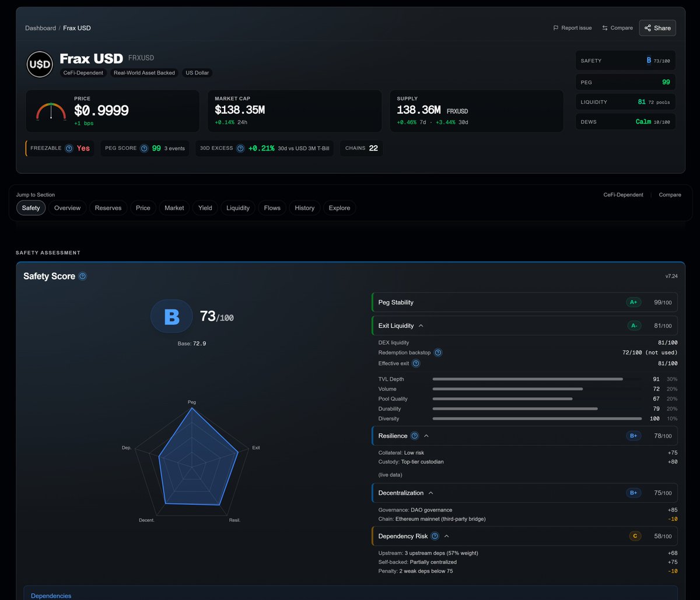Click 'Penalty: 2 weak deps below 75' row
Screen dimensions: 700x600
click(x=528, y=571)
